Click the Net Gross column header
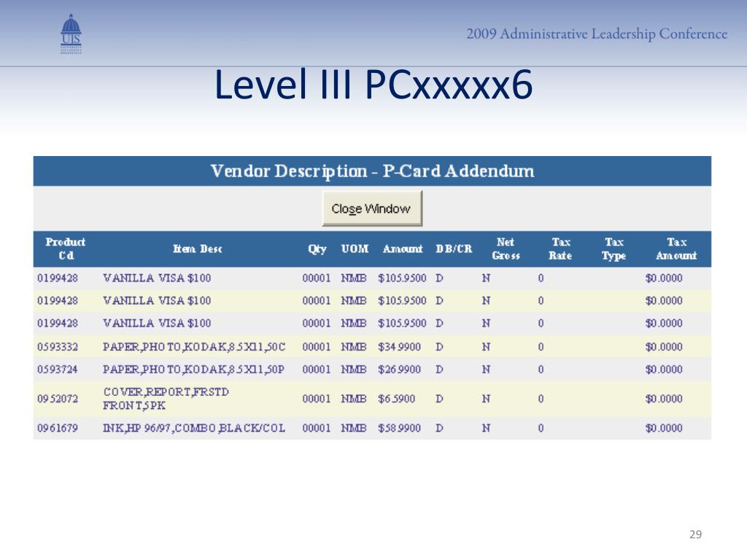 coord(506,249)
